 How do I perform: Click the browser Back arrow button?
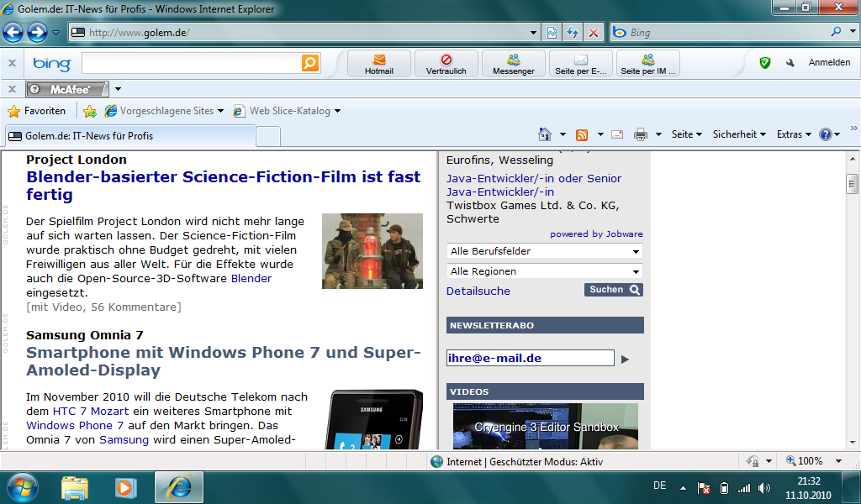coord(13,33)
